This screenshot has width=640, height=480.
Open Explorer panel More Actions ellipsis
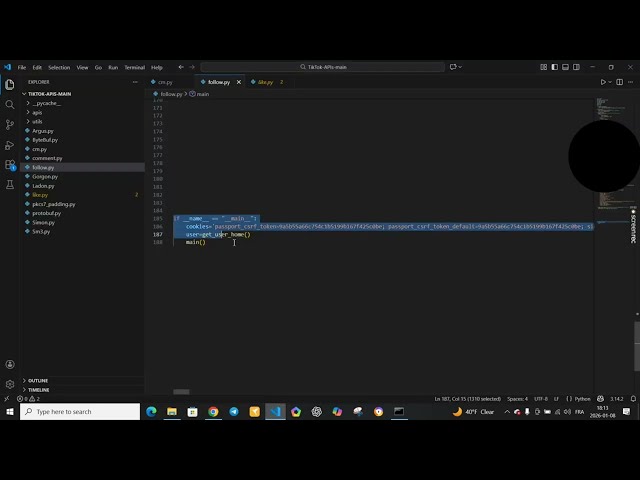point(135,82)
